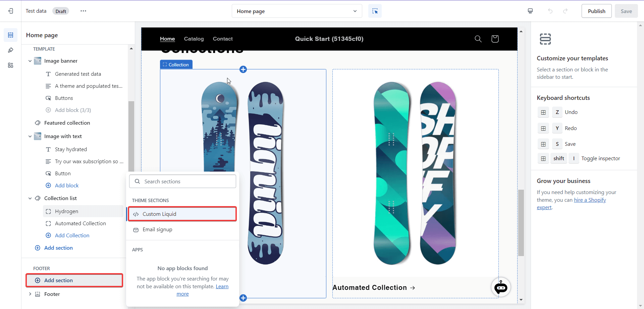The height and width of the screenshot is (309, 644).
Task: Collapse the Image banner section
Action: [x=30, y=61]
